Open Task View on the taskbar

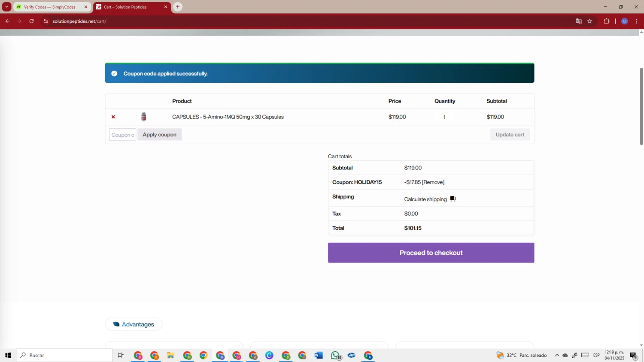pyautogui.click(x=121, y=355)
